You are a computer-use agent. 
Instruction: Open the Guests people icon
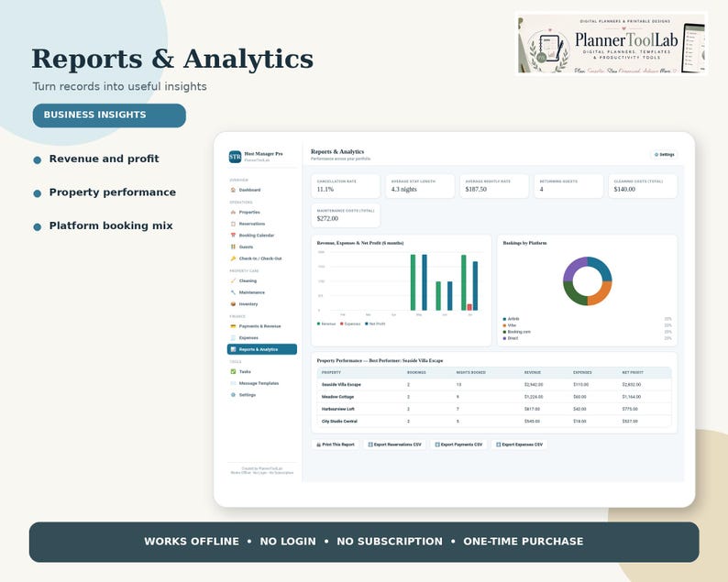click(233, 247)
